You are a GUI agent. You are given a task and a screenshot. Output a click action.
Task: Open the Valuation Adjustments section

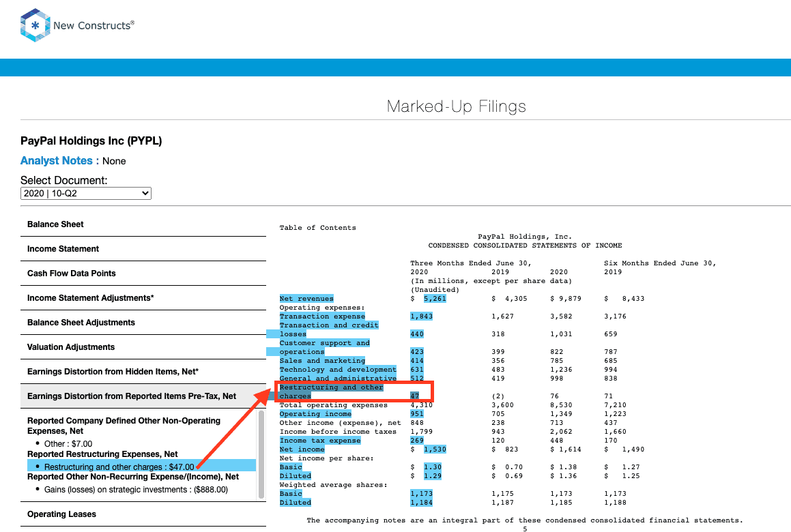click(x=143, y=347)
